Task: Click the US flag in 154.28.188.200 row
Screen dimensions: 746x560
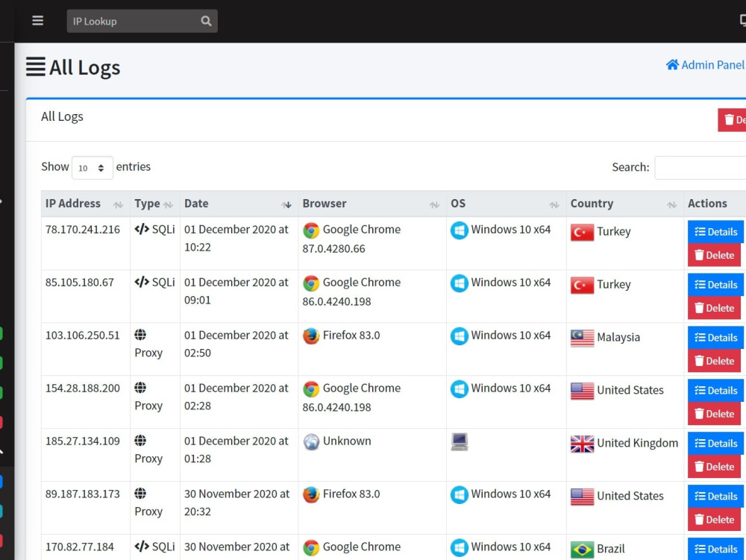Action: tap(583, 391)
